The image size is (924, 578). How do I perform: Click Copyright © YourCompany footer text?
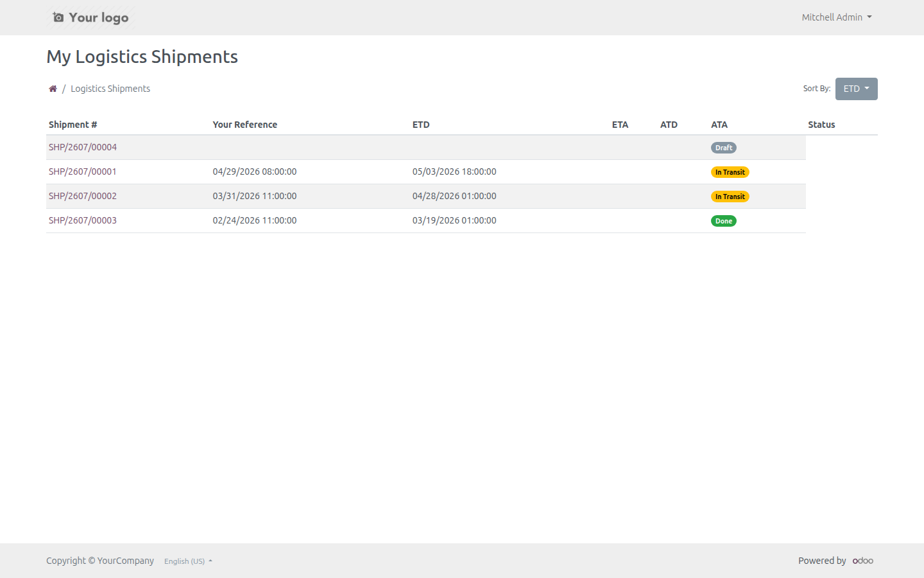point(100,561)
